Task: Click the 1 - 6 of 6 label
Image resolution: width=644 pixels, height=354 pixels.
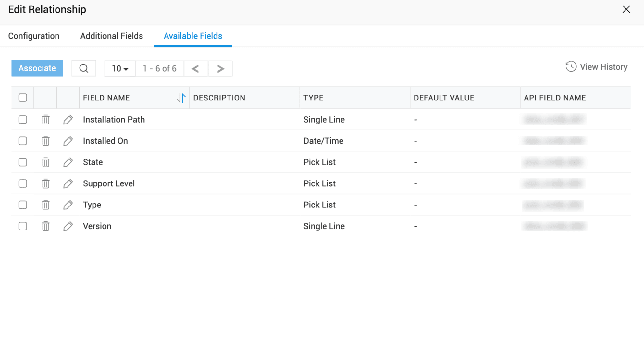Action: [x=159, y=69]
